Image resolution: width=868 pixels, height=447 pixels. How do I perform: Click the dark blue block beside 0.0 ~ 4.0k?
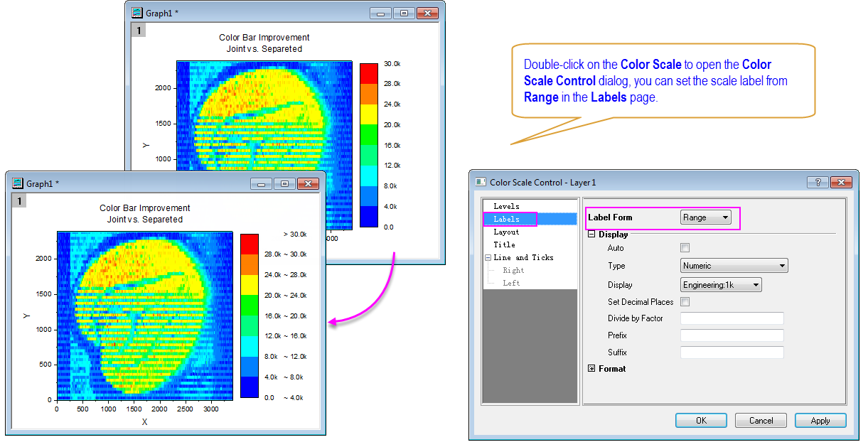(250, 387)
